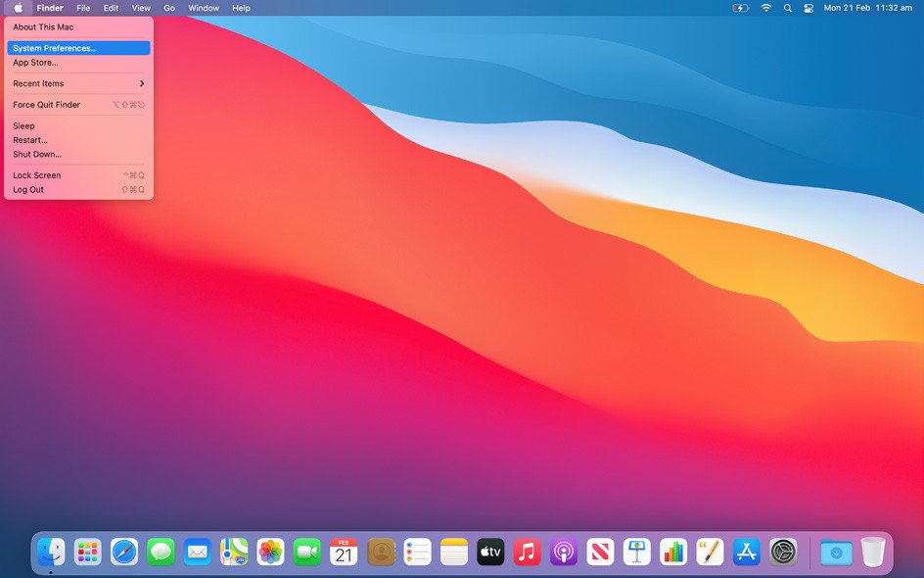The width and height of the screenshot is (924, 578).
Task: Open Control Center from the menu bar
Action: tap(808, 8)
